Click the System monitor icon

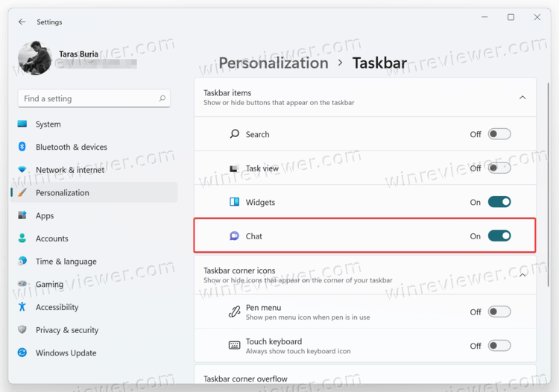point(22,124)
